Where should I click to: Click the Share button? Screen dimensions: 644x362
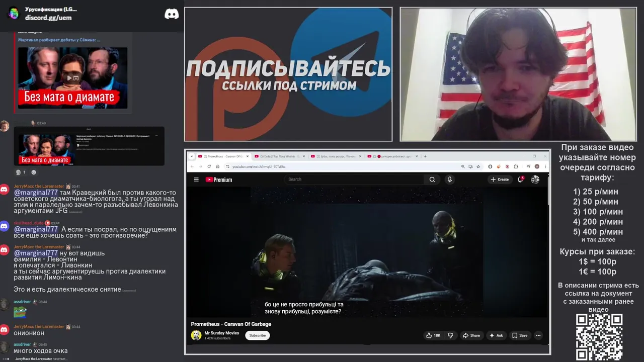tap(471, 335)
